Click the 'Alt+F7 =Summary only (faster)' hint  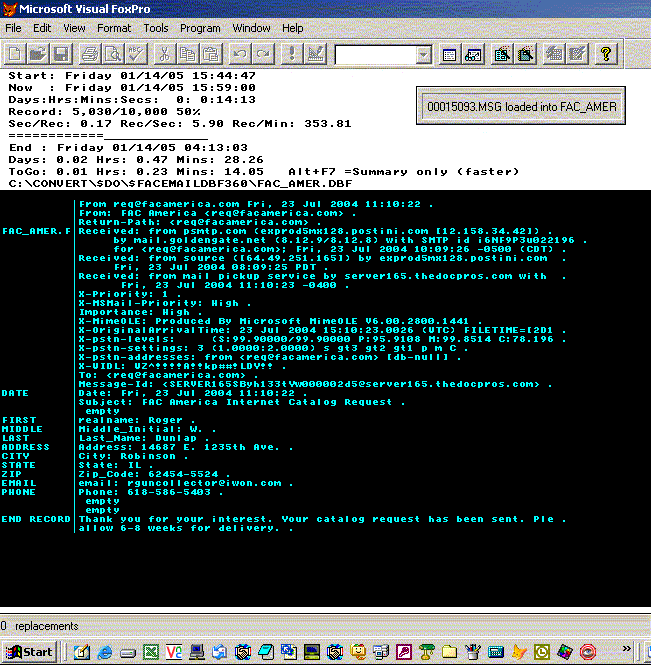tap(403, 172)
